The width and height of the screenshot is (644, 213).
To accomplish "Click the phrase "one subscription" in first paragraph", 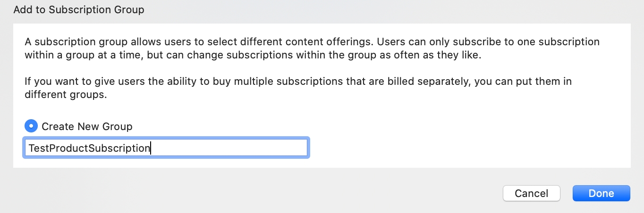I will click(x=563, y=42).
